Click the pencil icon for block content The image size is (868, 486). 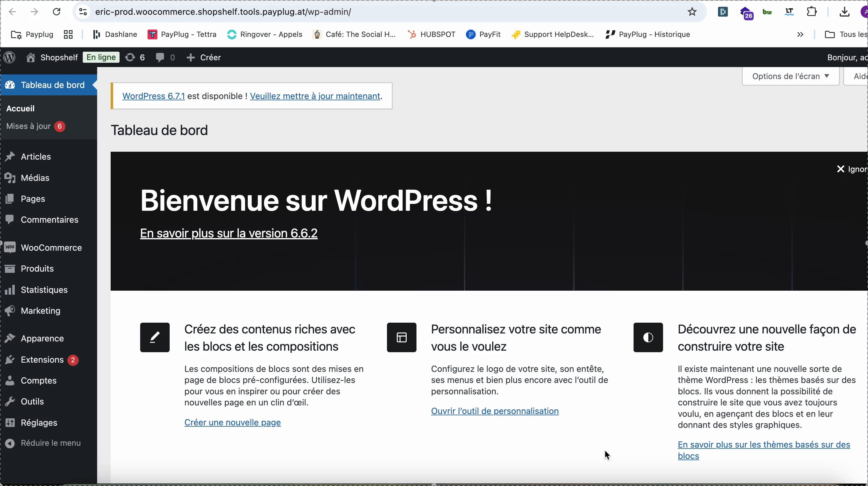(x=155, y=337)
